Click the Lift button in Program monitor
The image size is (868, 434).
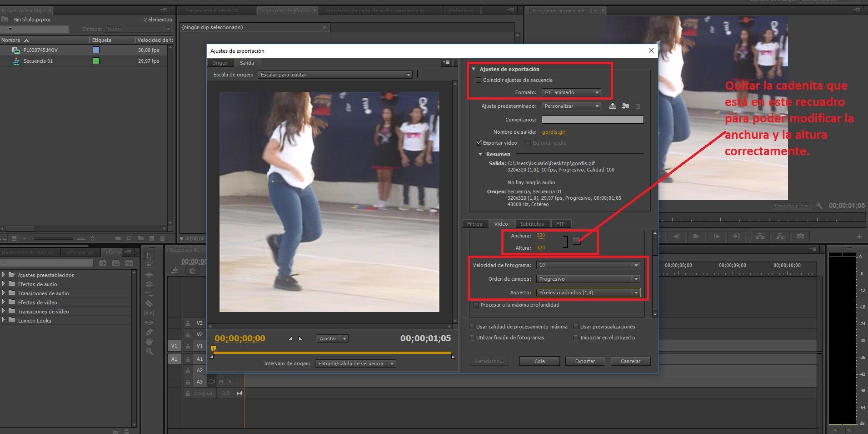pos(760,236)
